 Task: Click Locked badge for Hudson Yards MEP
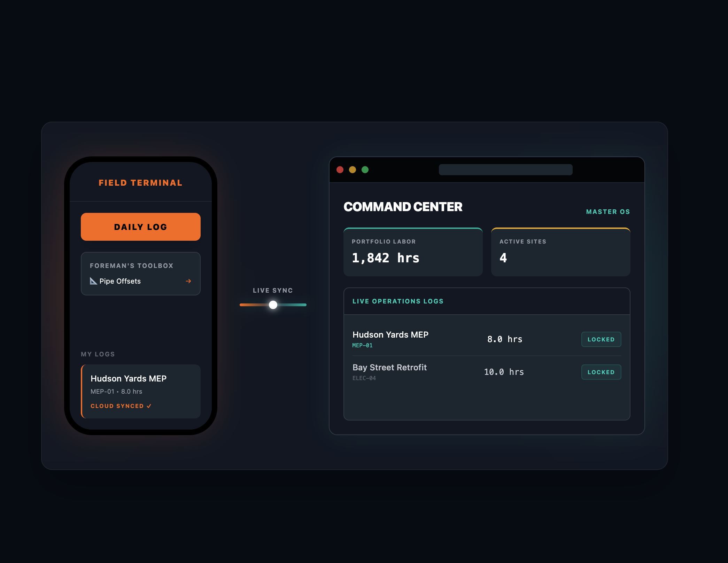tap(601, 339)
